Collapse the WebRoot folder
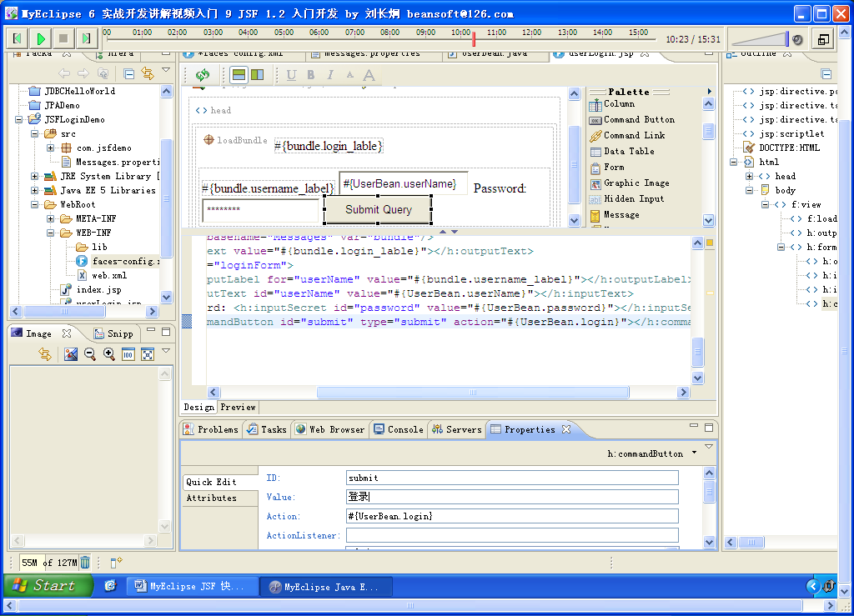854x616 pixels. pyautogui.click(x=34, y=204)
